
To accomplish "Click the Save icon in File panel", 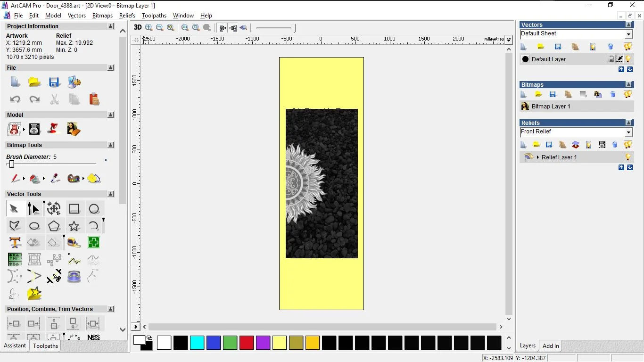I will pos(54,82).
